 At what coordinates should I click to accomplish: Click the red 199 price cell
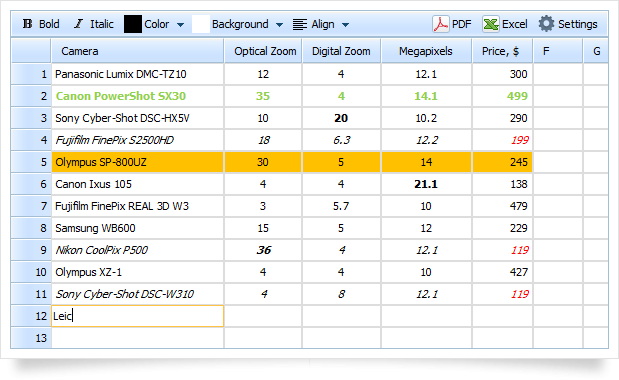point(503,140)
